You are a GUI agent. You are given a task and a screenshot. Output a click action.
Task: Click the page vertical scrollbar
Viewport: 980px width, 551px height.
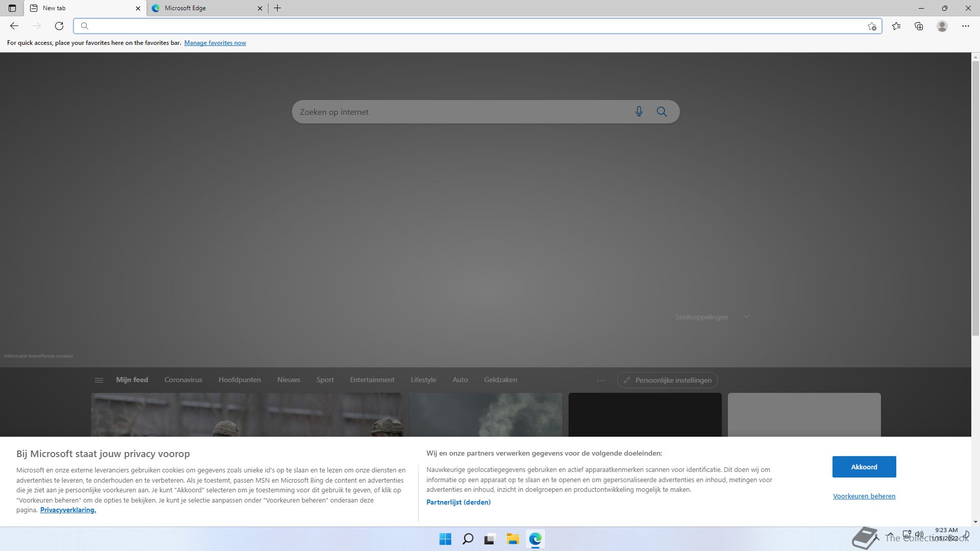pos(975,199)
